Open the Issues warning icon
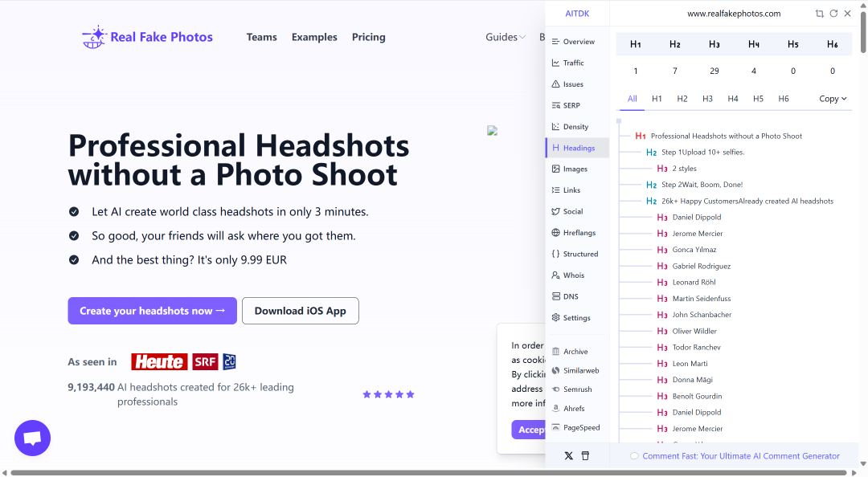 pyautogui.click(x=556, y=84)
